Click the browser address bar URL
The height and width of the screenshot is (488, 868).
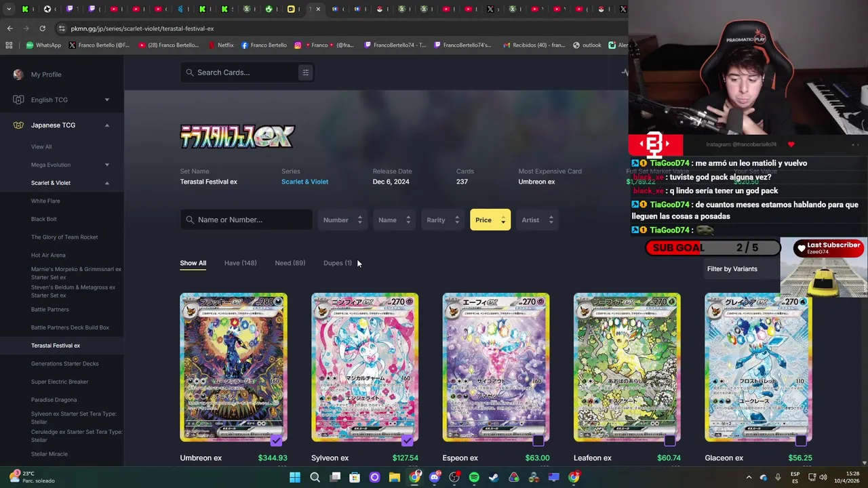[142, 28]
